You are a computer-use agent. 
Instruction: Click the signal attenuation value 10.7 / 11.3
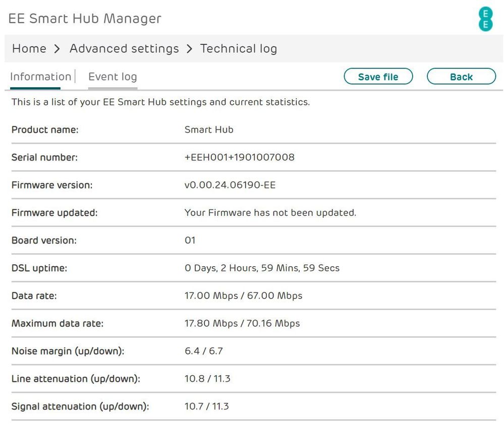click(207, 406)
